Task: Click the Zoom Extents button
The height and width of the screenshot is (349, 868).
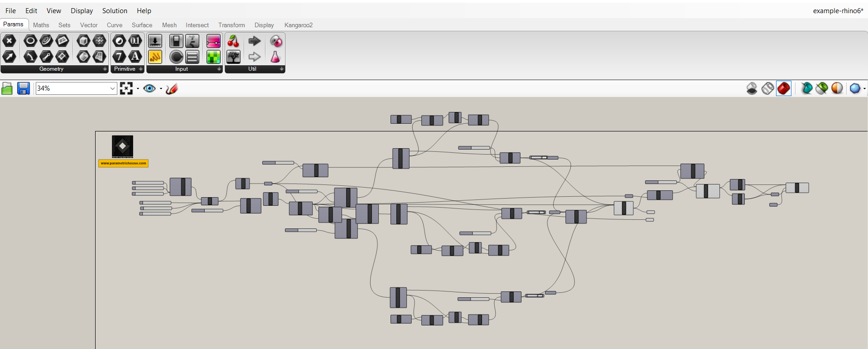Action: click(x=126, y=88)
